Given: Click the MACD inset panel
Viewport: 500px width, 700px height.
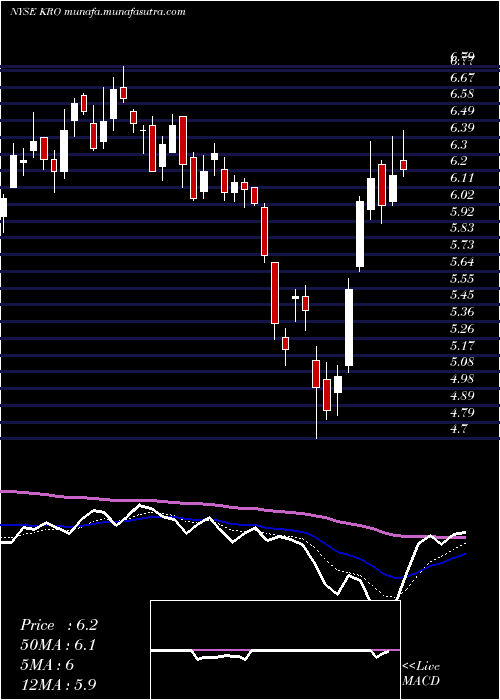Looking at the screenshot, I should click(275, 650).
